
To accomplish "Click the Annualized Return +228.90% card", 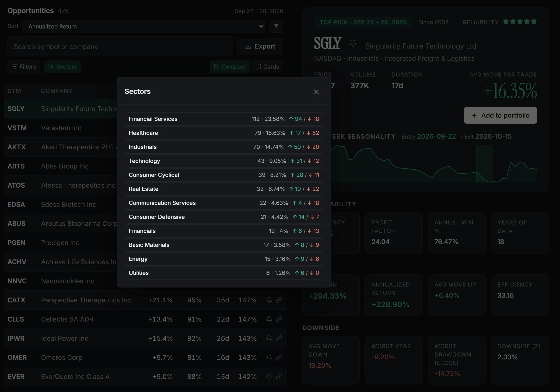I will coord(394,295).
